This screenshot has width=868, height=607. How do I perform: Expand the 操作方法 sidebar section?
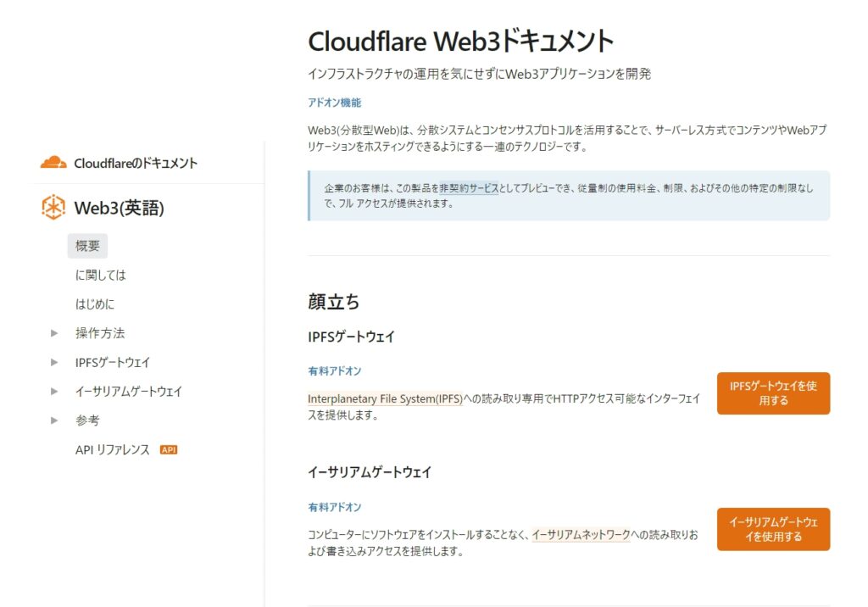(x=55, y=333)
